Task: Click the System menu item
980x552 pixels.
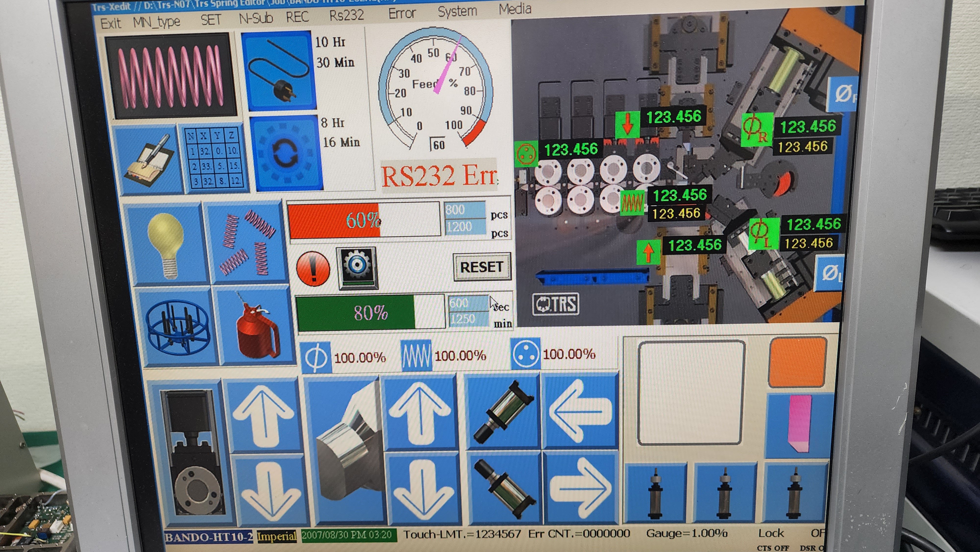Action: pyautogui.click(x=457, y=12)
